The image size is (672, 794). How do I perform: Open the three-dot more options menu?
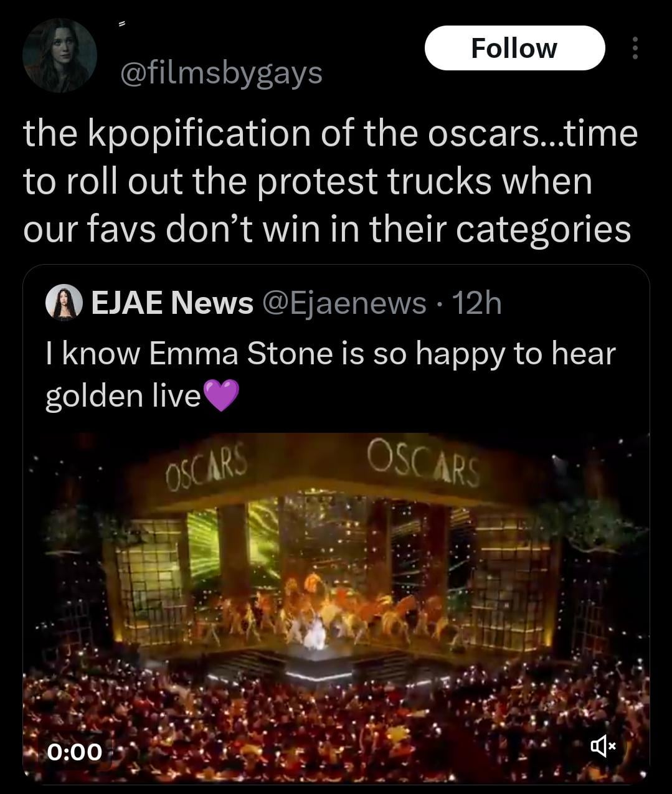point(635,48)
